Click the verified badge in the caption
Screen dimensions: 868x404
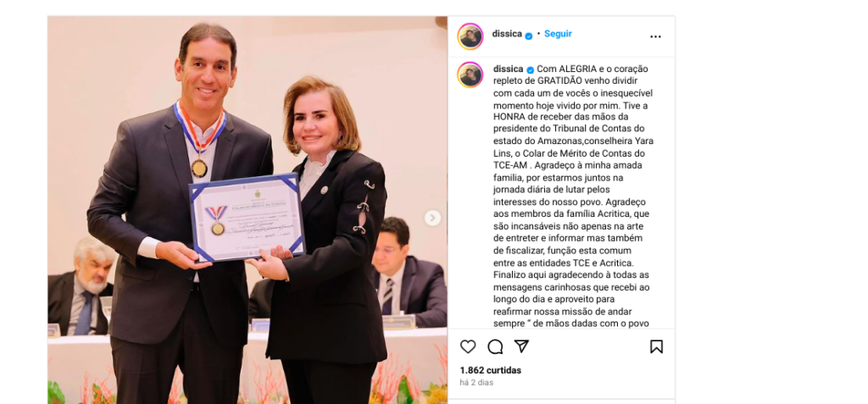530,69
